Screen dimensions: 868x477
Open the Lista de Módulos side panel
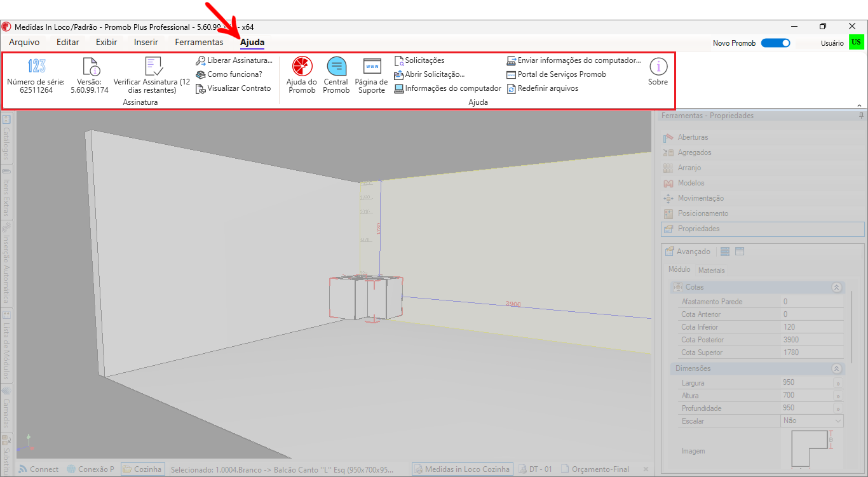pos(6,344)
